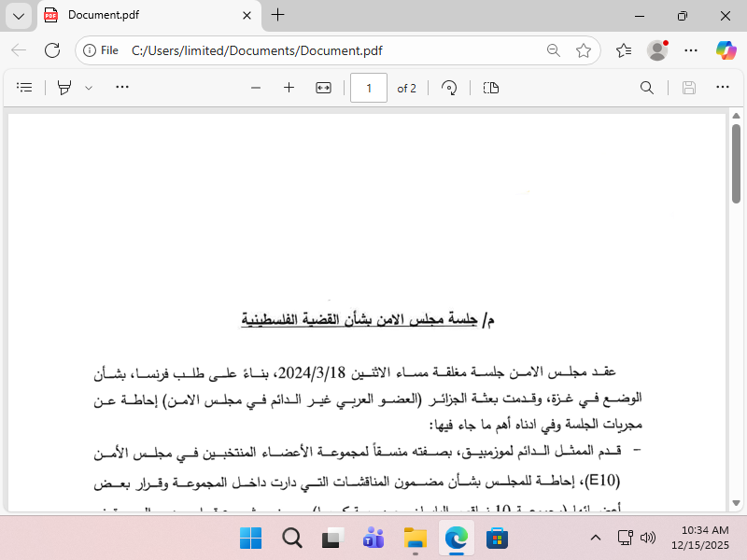The width and height of the screenshot is (747, 560).
Task: Toggle fit to width view
Action: click(323, 88)
